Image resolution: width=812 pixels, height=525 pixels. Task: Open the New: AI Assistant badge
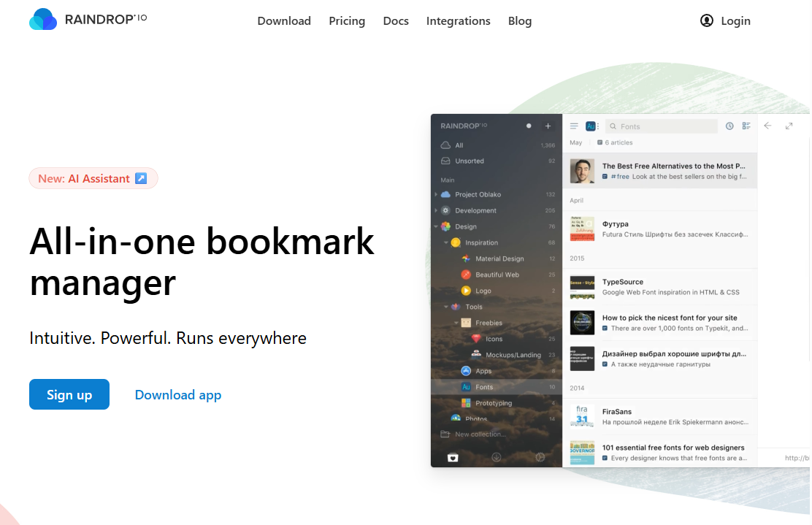[x=93, y=179]
